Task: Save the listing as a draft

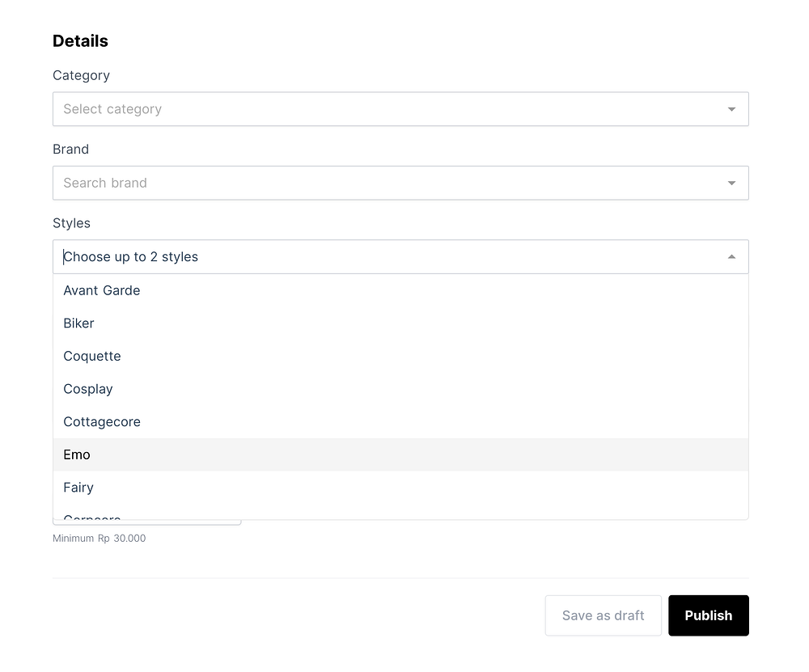Action: 603,615
